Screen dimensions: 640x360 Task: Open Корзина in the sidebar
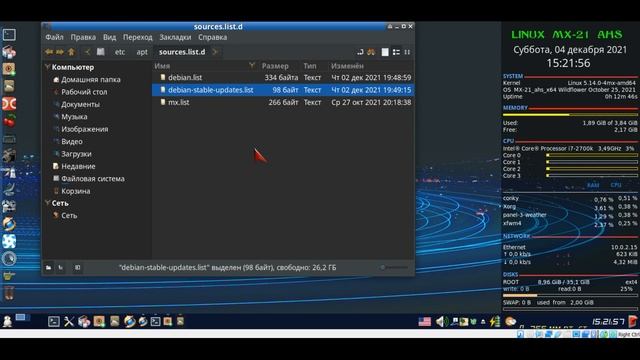[x=76, y=191]
